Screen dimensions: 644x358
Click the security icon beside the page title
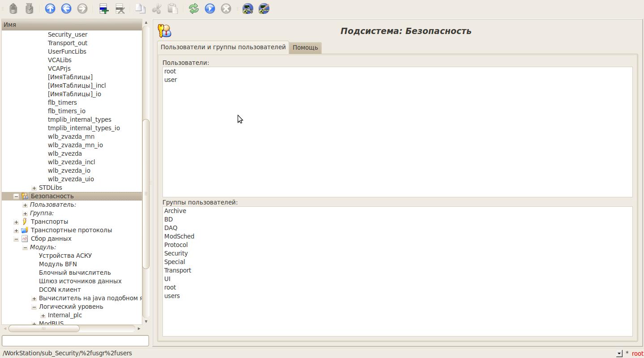click(x=165, y=31)
